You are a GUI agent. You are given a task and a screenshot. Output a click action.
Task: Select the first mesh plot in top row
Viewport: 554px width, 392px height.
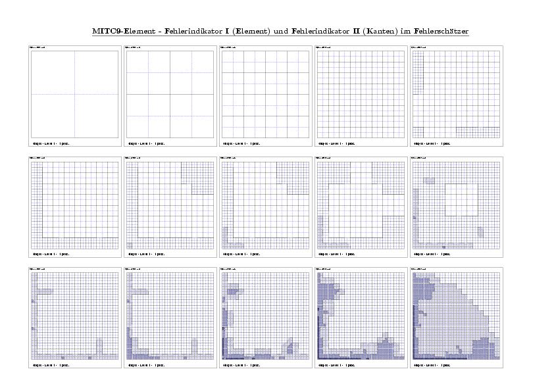(x=74, y=94)
